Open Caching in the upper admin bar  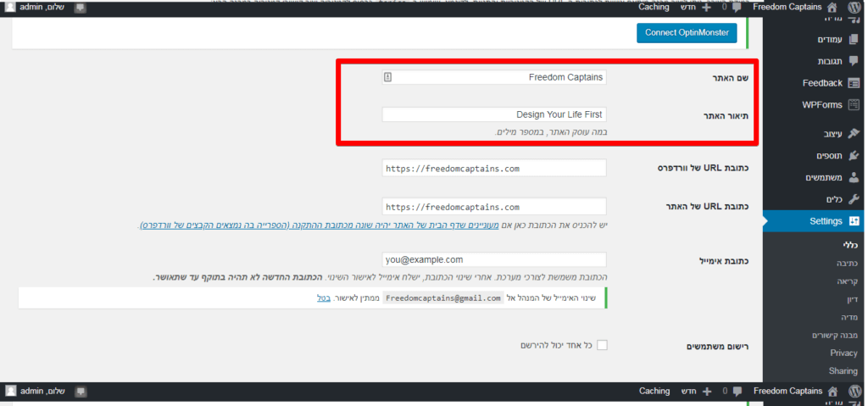point(654,7)
